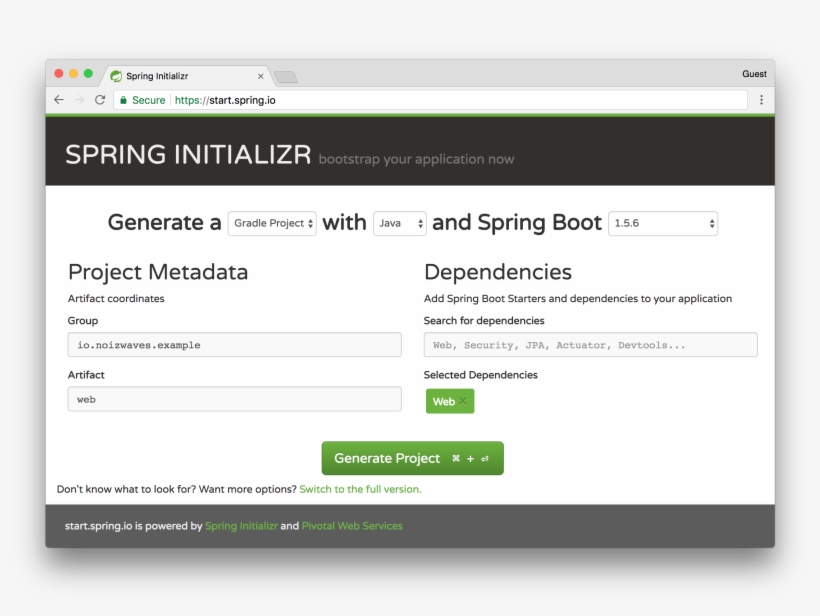The width and height of the screenshot is (820, 616).
Task: Click the browser forward arrow
Action: point(78,100)
